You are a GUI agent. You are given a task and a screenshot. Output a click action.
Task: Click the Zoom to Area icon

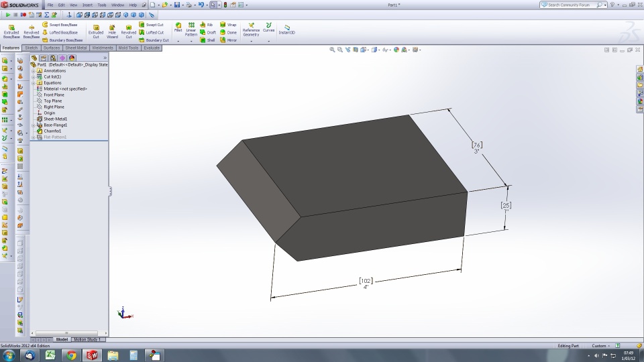coord(340,50)
